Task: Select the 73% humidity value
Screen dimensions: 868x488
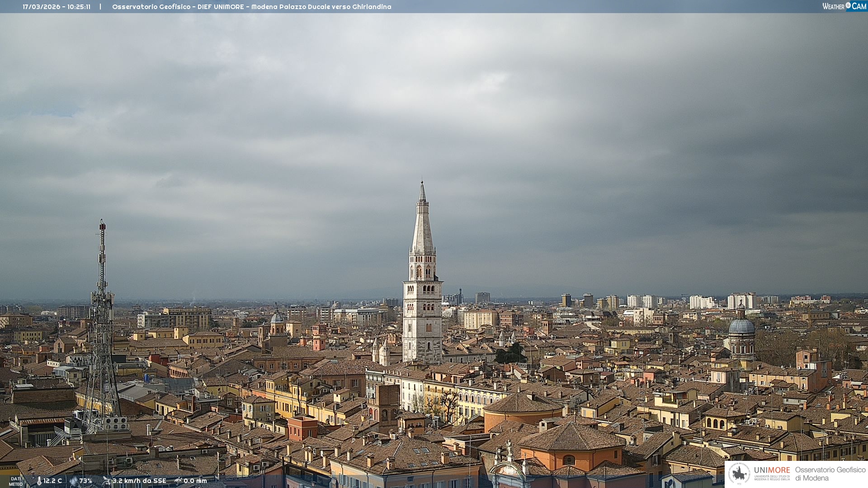Action: (85, 481)
